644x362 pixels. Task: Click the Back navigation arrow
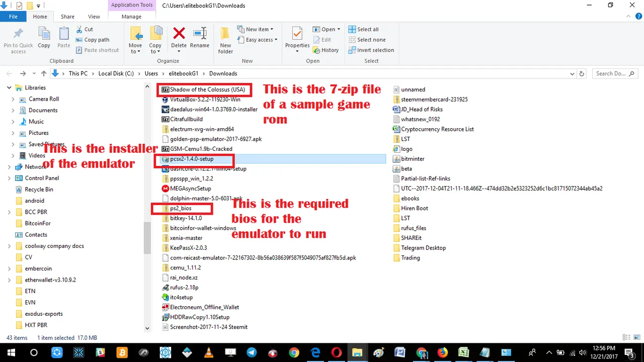coord(9,73)
